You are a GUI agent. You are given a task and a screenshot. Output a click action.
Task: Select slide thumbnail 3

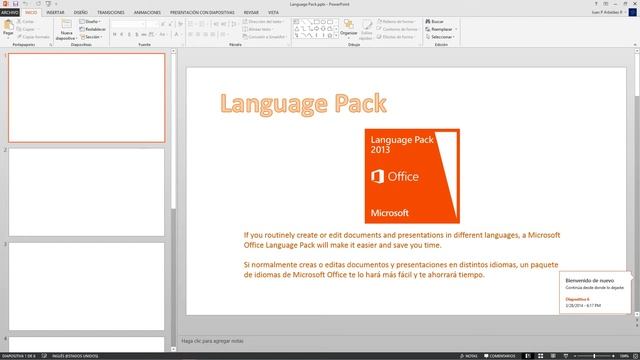tap(87, 287)
